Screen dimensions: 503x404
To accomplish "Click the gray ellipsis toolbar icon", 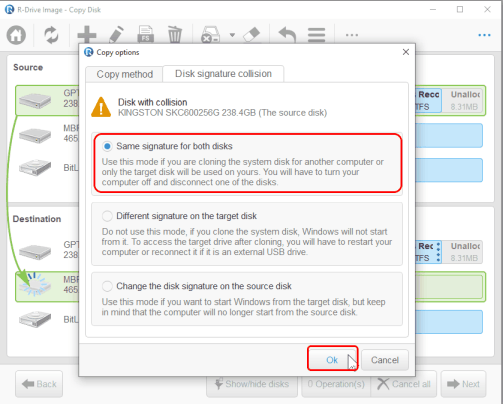I will pos(352,35).
